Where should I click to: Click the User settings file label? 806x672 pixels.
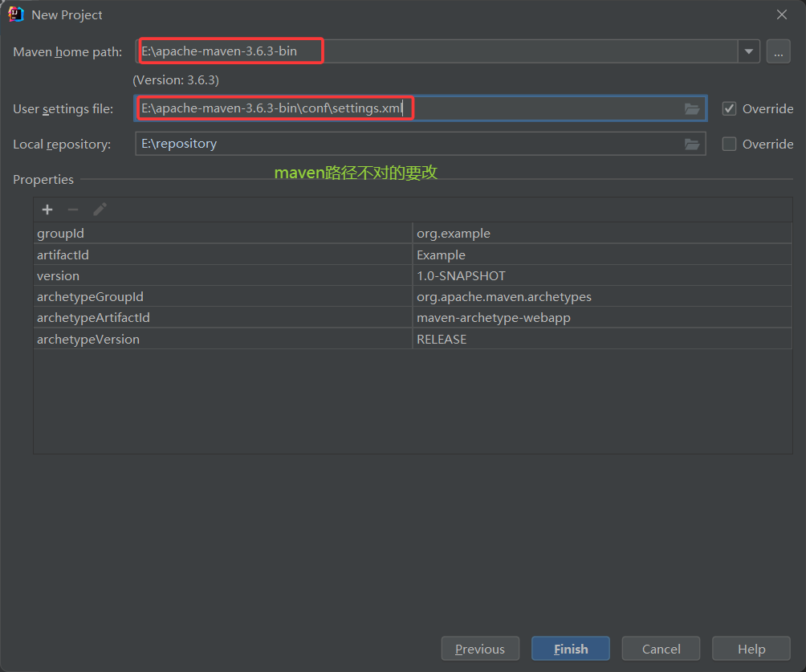[63, 109]
